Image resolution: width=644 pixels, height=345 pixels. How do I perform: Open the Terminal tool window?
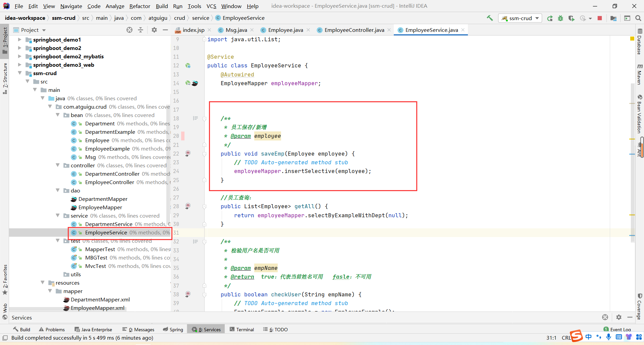pos(242,329)
